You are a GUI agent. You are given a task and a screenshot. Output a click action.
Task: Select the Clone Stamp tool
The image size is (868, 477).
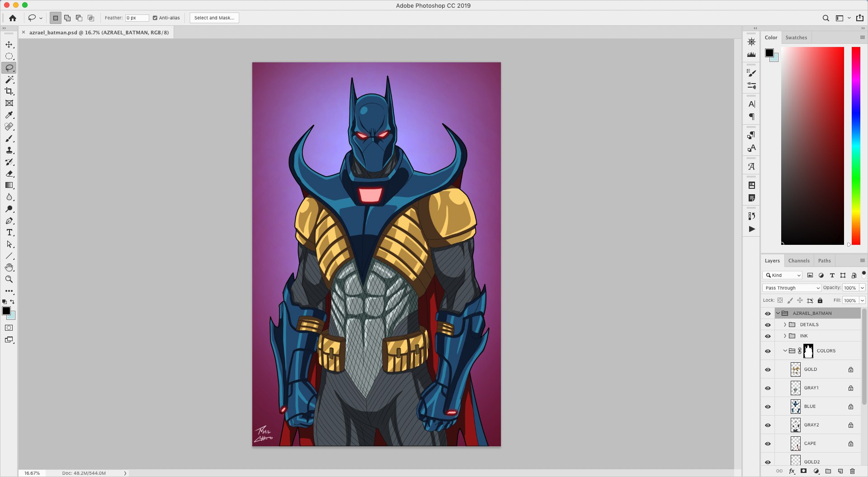(9, 150)
